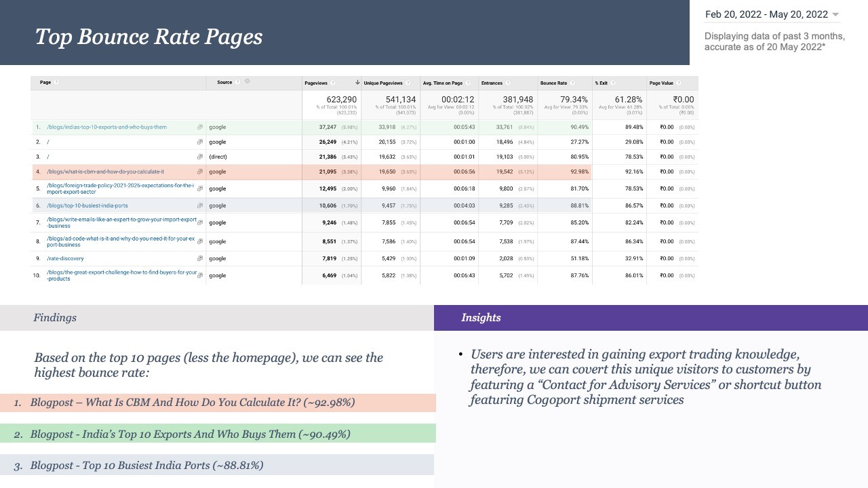Sort by Avg. Time on Page header
The height and width of the screenshot is (488, 868).
[443, 83]
